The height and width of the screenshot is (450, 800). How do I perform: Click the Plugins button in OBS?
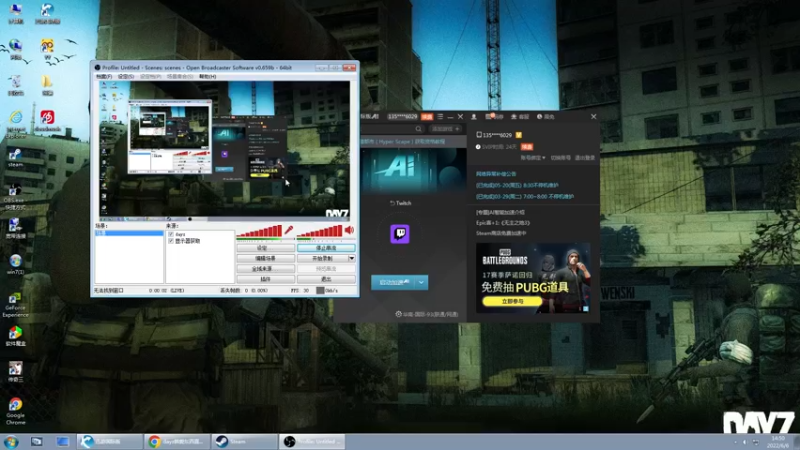click(265, 280)
